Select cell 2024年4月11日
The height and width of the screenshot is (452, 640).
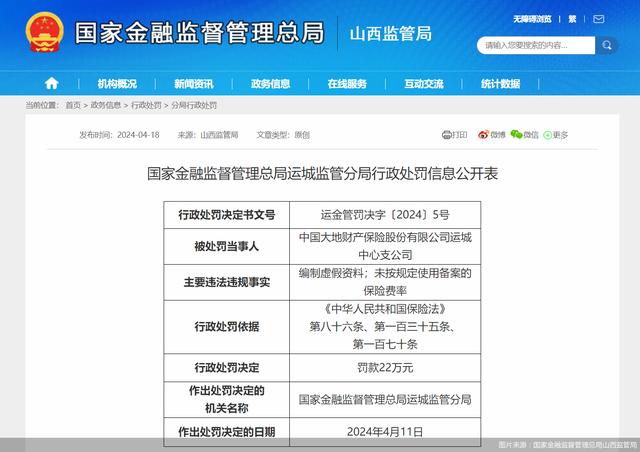point(385,432)
